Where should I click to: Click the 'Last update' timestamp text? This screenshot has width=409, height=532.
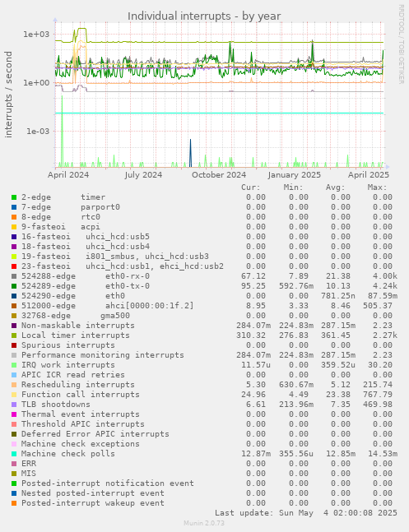pyautogui.click(x=306, y=512)
